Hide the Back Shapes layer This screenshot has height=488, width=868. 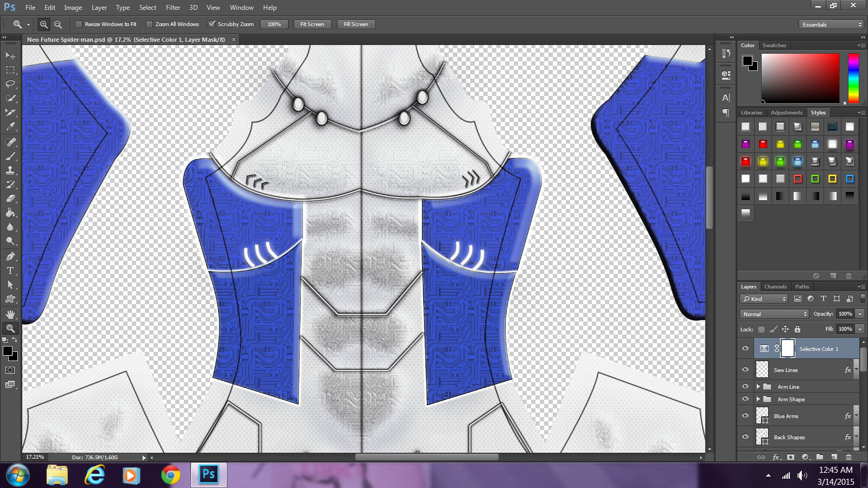tap(745, 437)
